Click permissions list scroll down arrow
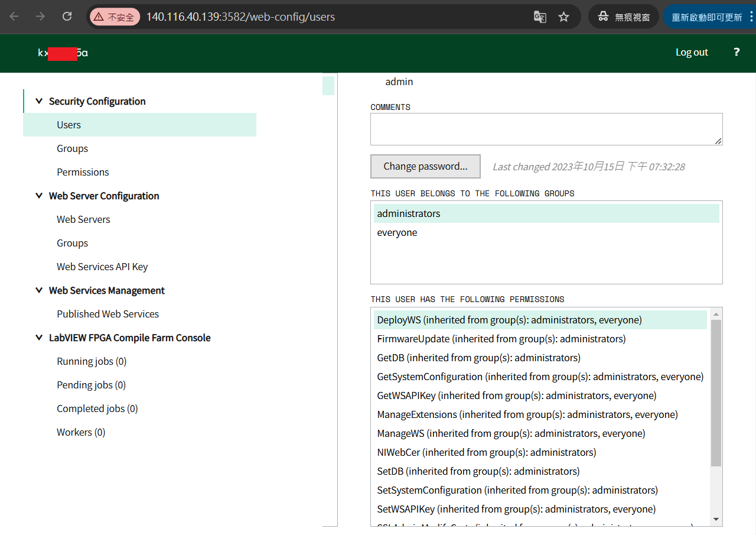The width and height of the screenshot is (756, 535). point(716,520)
